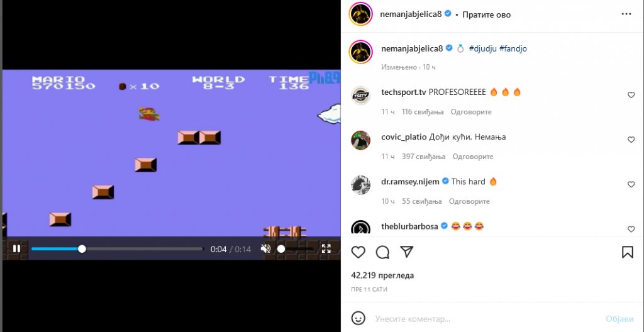Viewport: 644px width, 332px height.
Task: Adjust the video volume slider
Action: [x=297, y=248]
